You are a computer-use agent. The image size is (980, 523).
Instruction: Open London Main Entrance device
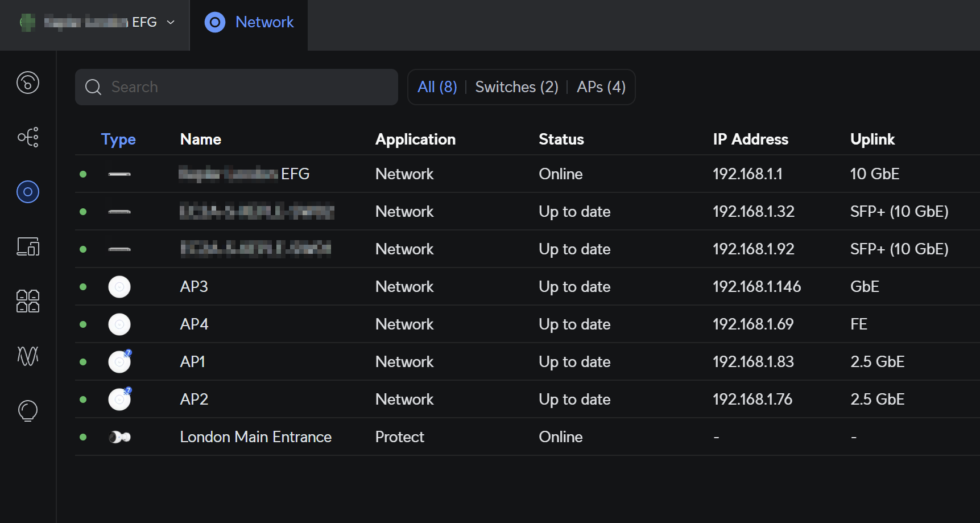point(255,437)
